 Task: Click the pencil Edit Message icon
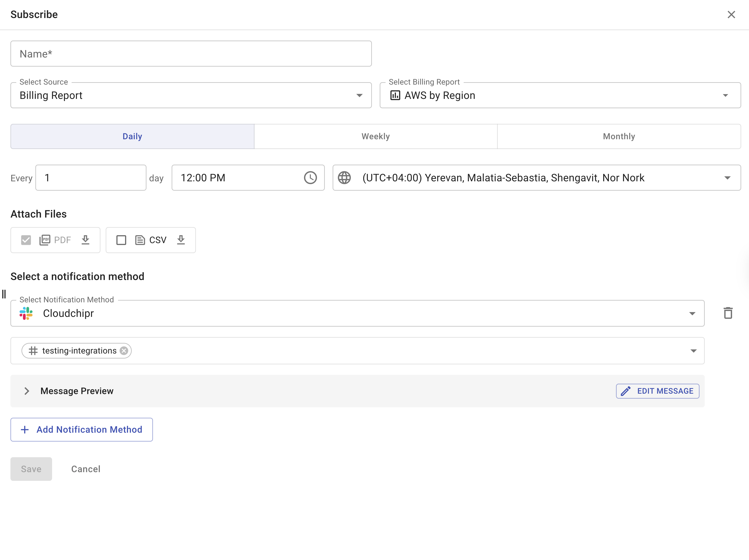tap(626, 391)
